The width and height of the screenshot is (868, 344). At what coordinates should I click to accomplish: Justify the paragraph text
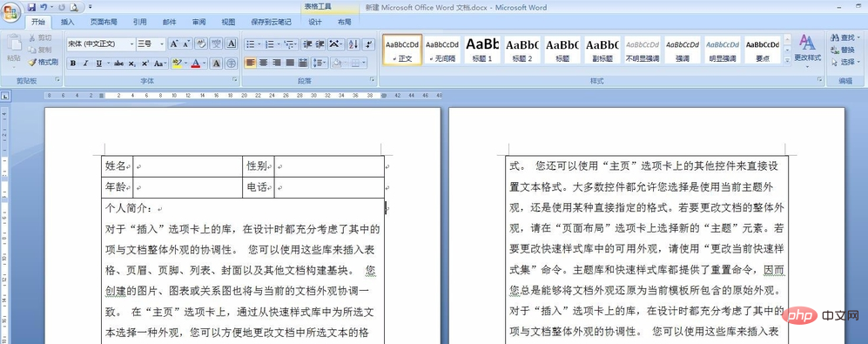(290, 64)
